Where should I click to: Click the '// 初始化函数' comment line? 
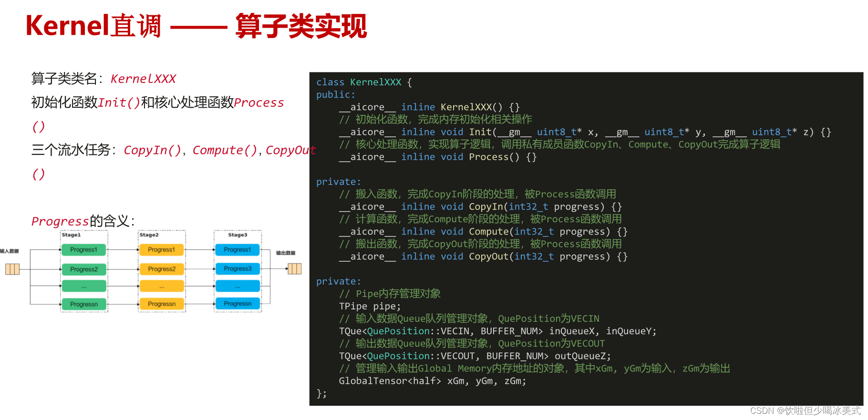click(435, 119)
